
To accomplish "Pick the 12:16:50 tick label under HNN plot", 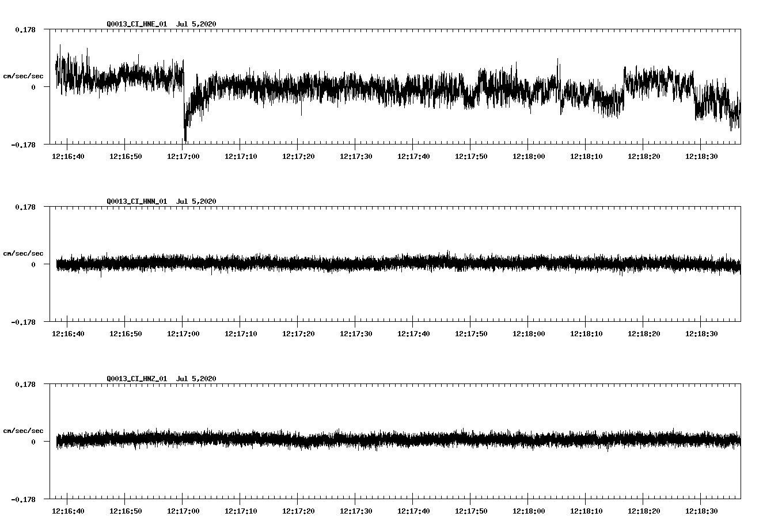I will [x=126, y=334].
